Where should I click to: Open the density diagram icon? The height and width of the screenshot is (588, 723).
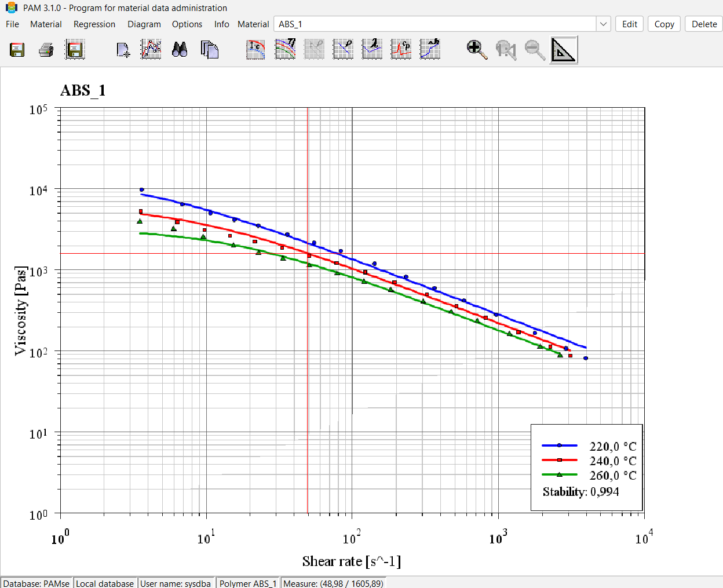(x=343, y=49)
